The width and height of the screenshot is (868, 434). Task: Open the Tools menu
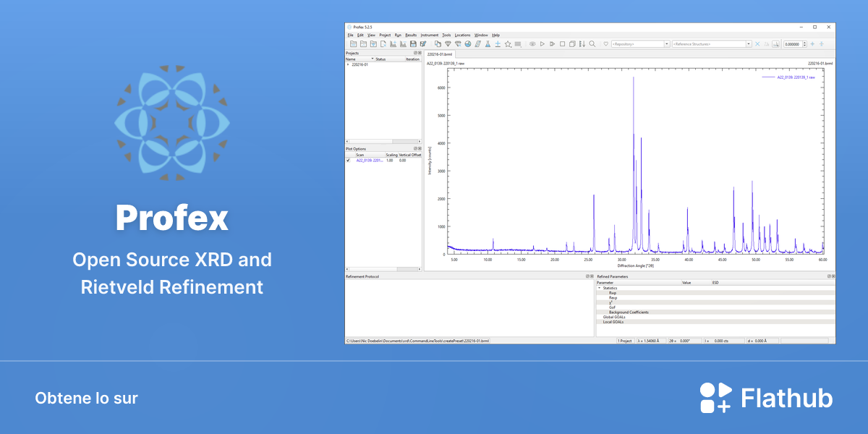446,35
